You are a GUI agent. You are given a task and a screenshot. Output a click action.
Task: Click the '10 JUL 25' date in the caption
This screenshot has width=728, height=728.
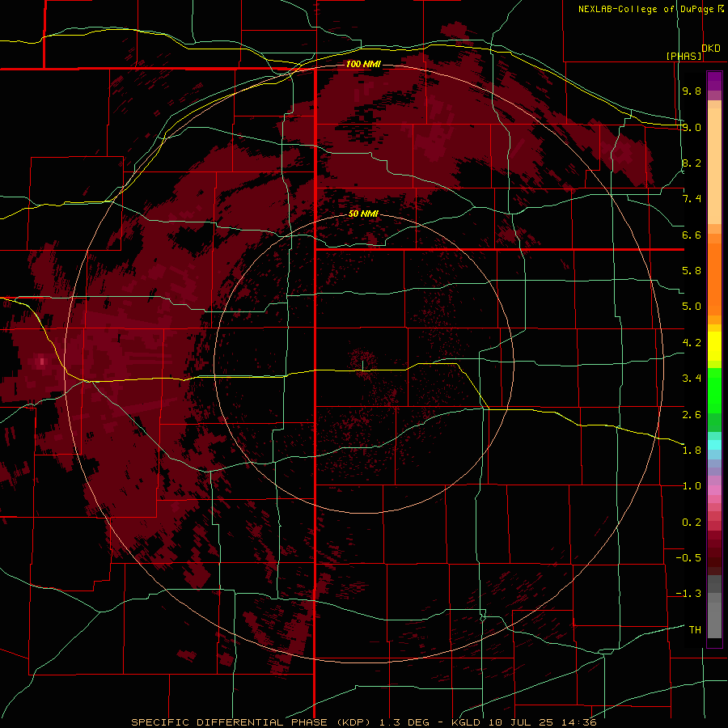tap(520, 722)
